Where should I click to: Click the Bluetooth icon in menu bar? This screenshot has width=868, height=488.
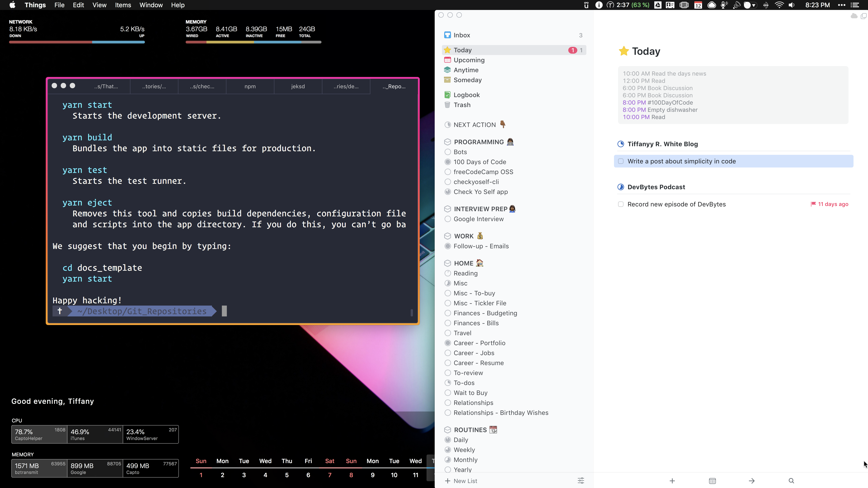(x=766, y=5)
